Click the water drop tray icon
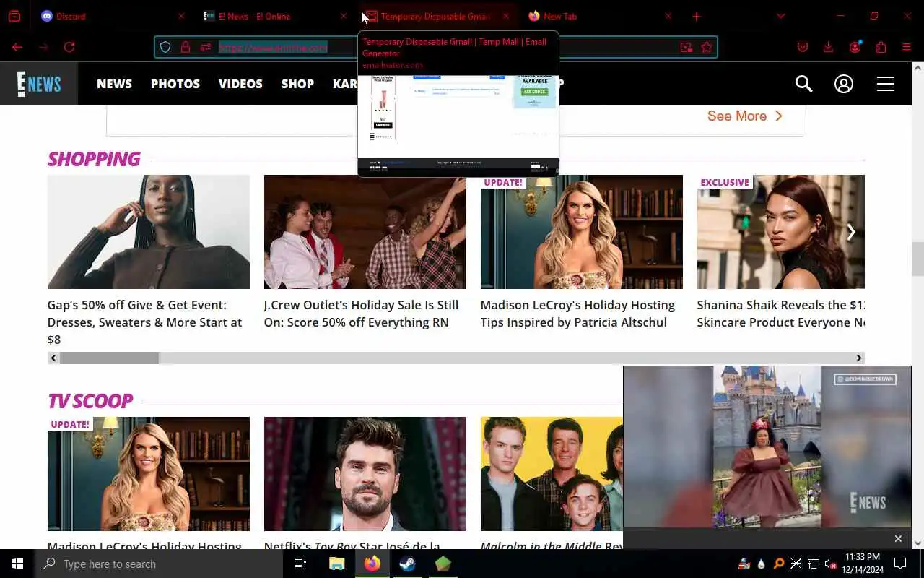 click(761, 564)
